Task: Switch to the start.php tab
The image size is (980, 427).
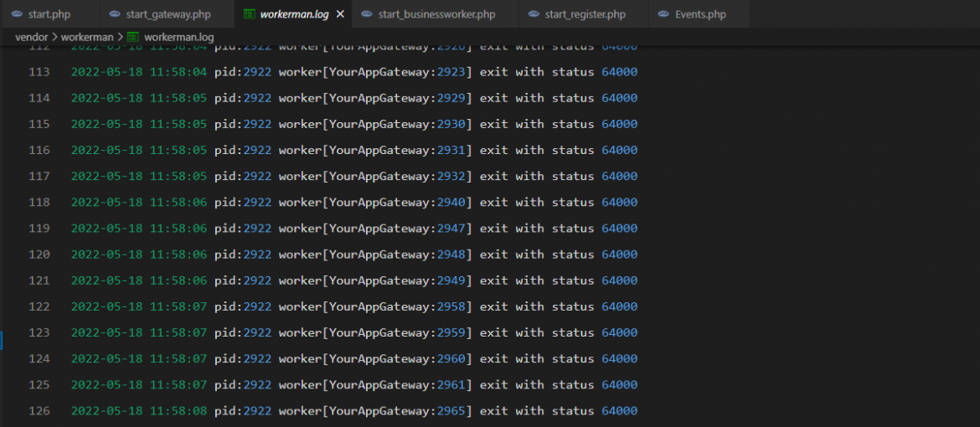Action: [49, 13]
